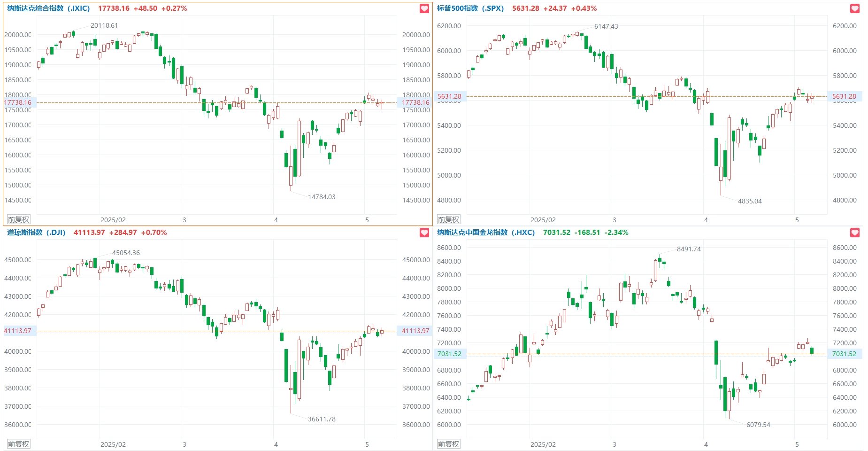The height and width of the screenshot is (451, 868).
Task: Select the 14784.03 low marker on Nasdaq chart
Action: pos(322,197)
